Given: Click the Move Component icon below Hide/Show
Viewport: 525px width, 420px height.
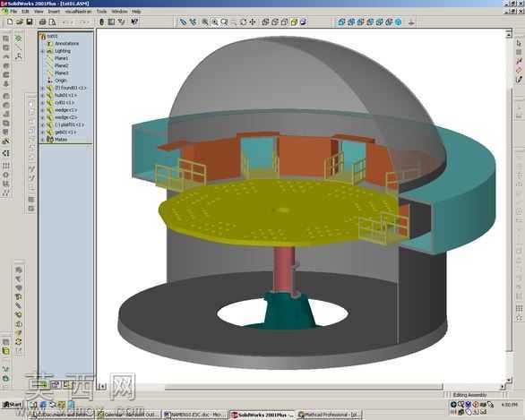Looking at the screenshot, I should (19, 47).
